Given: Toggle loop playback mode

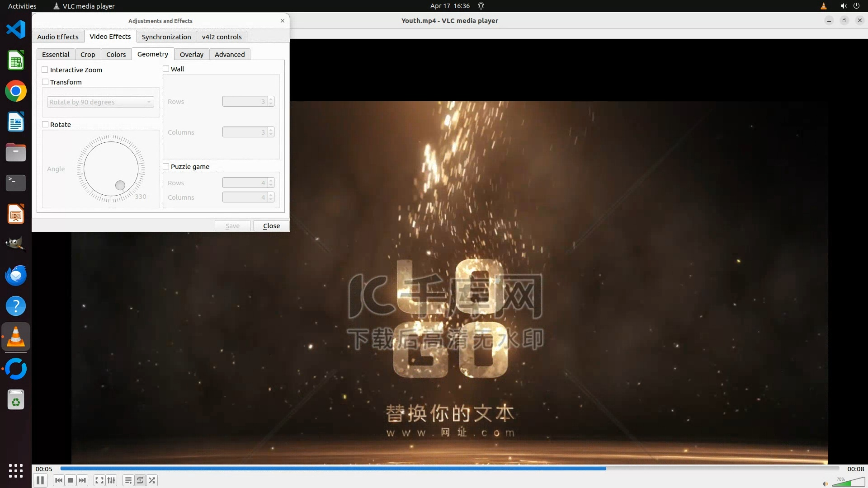Looking at the screenshot, I should point(140,480).
